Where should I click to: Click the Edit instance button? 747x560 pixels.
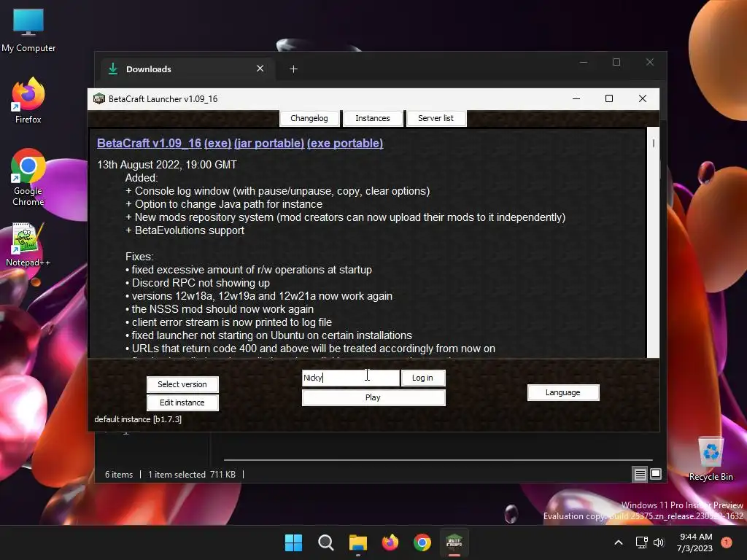182,402
